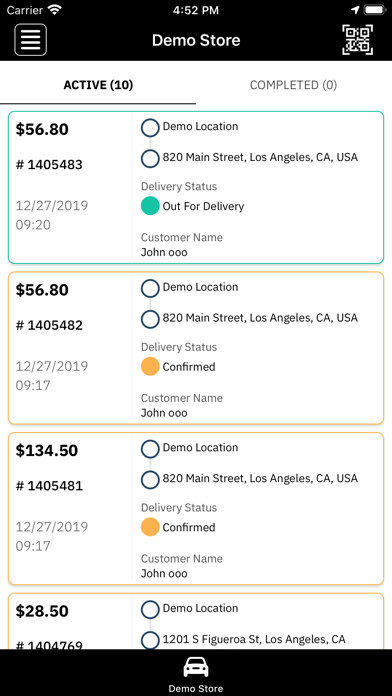Image resolution: width=392 pixels, height=696 pixels.
Task: Tap the Demo Store label in bottom bar
Action: (196, 688)
